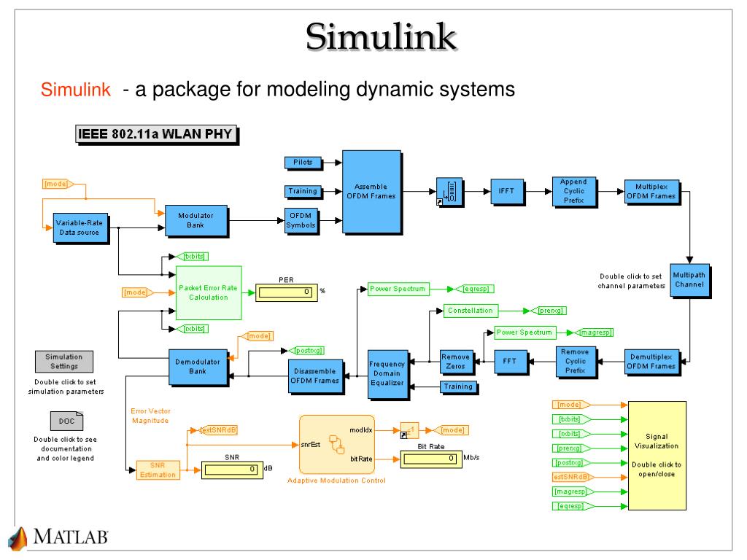This screenshot has width=747, height=560.
Task: Click 'Double click to set simulation parameters' text
Action: (66, 386)
